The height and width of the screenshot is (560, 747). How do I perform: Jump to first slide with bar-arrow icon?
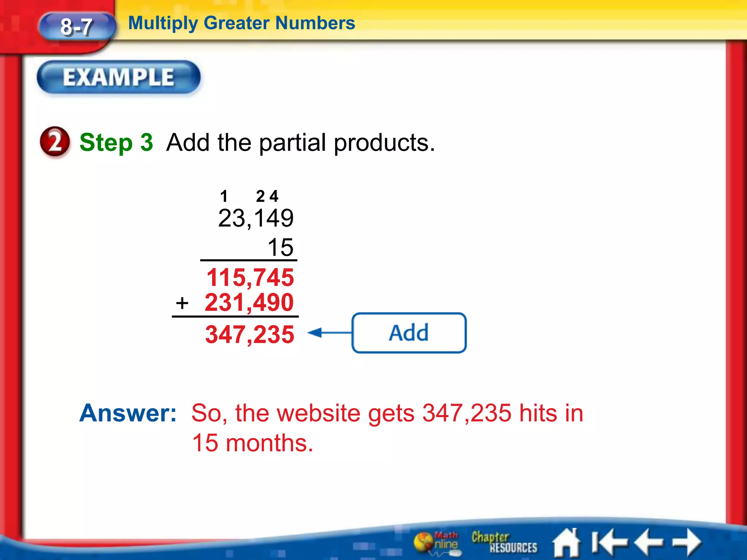point(609,543)
